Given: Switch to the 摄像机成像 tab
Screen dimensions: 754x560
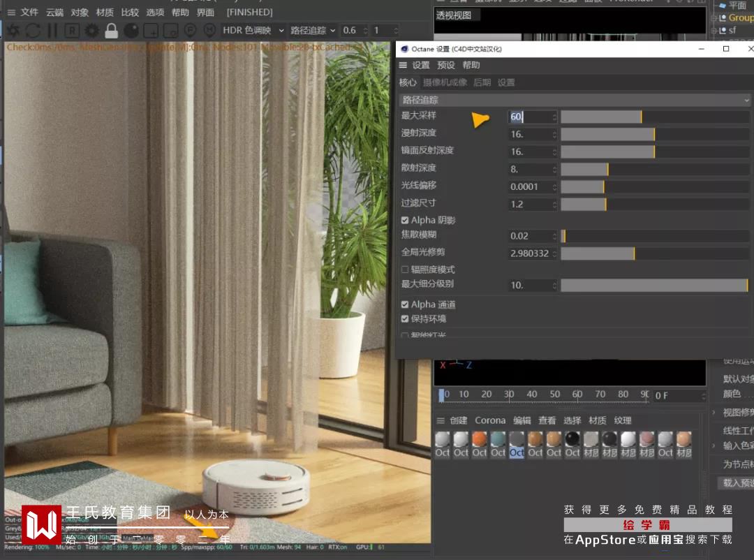Looking at the screenshot, I should 445,82.
